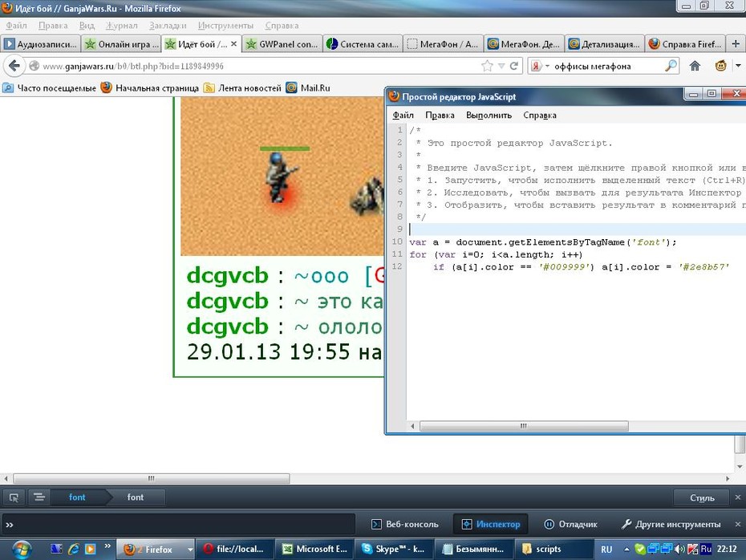Launch Internet Explorer from quick launch
This screenshot has width=746, height=560.
tap(73, 549)
